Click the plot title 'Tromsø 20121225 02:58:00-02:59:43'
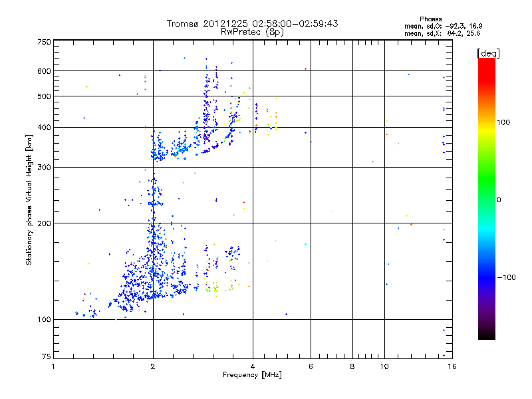The width and height of the screenshot is (532, 399). (x=252, y=23)
